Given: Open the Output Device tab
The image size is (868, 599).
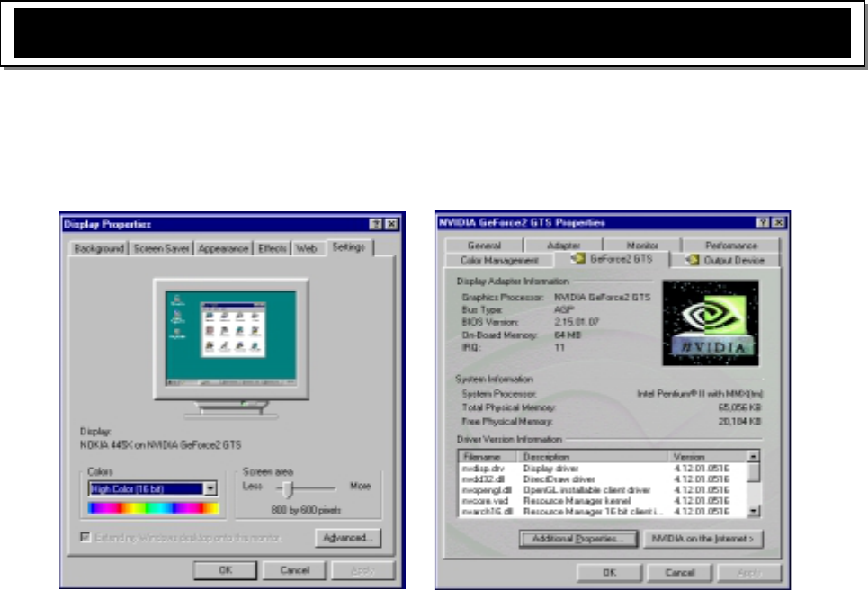Looking at the screenshot, I should [x=725, y=260].
